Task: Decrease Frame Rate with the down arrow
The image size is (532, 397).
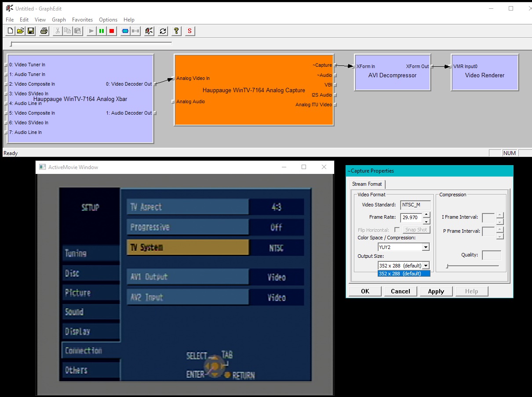Action: coord(426,220)
